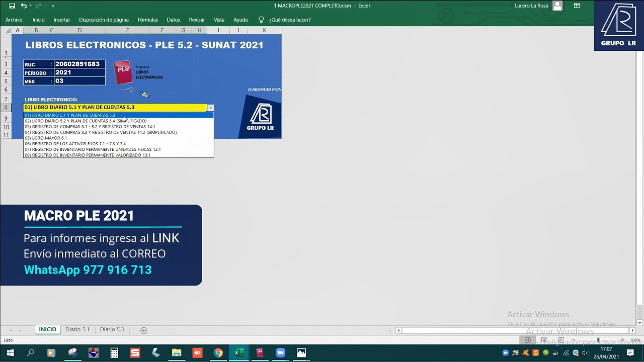Add a new sheet with the plus button

[144, 330]
